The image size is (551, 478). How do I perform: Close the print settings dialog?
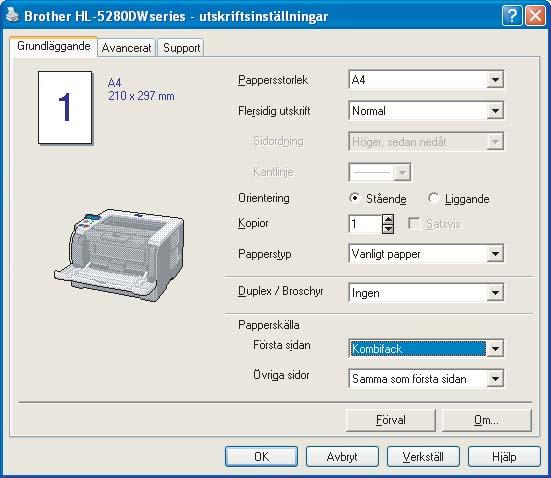535,16
